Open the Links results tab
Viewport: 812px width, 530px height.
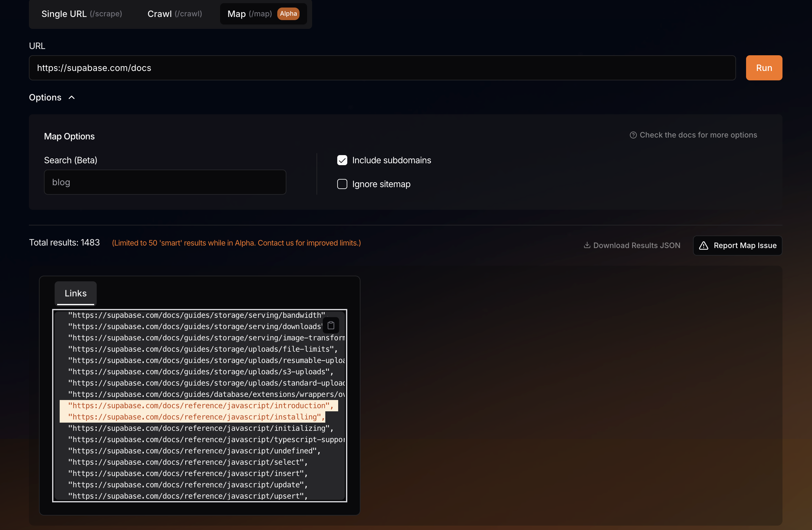tap(75, 293)
